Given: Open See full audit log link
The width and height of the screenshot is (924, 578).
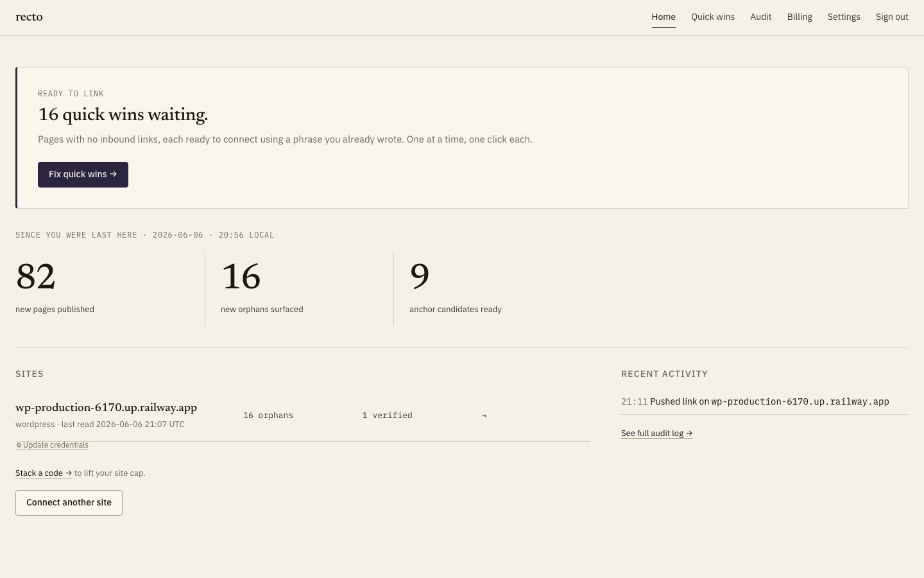Looking at the screenshot, I should pyautogui.click(x=656, y=433).
